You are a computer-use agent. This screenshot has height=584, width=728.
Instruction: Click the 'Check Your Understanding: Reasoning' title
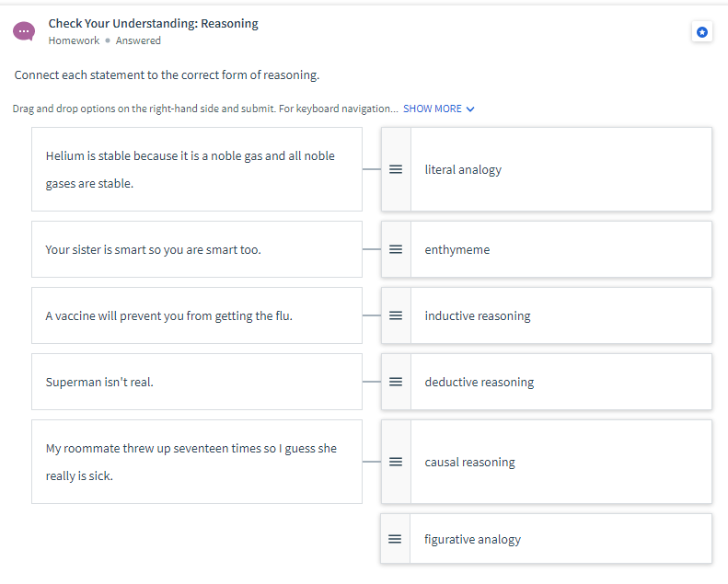[x=153, y=23]
